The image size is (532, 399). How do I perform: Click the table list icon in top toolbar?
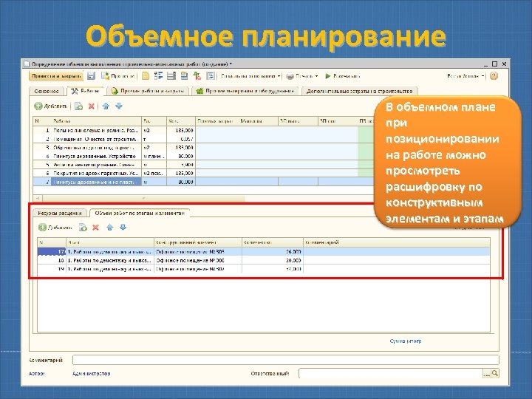(171, 76)
